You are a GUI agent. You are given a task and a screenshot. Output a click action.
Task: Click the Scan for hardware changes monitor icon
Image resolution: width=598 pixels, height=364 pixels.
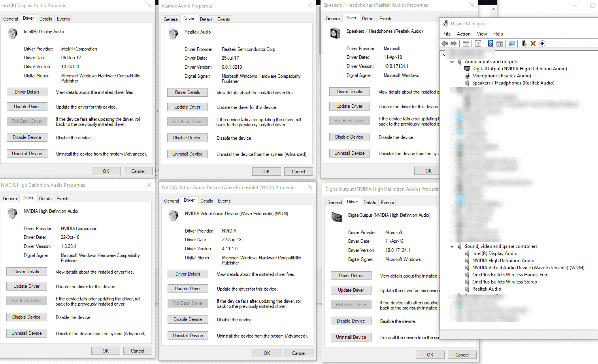click(512, 43)
